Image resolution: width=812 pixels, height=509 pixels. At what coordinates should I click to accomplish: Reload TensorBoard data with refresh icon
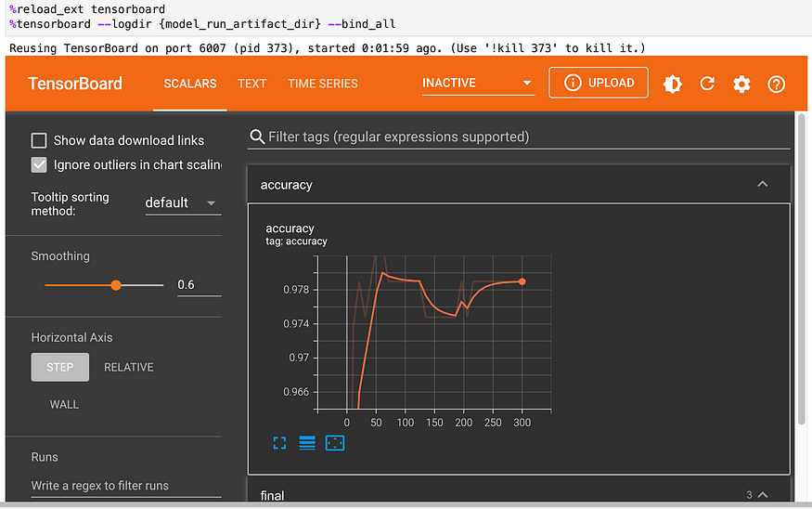(x=707, y=84)
